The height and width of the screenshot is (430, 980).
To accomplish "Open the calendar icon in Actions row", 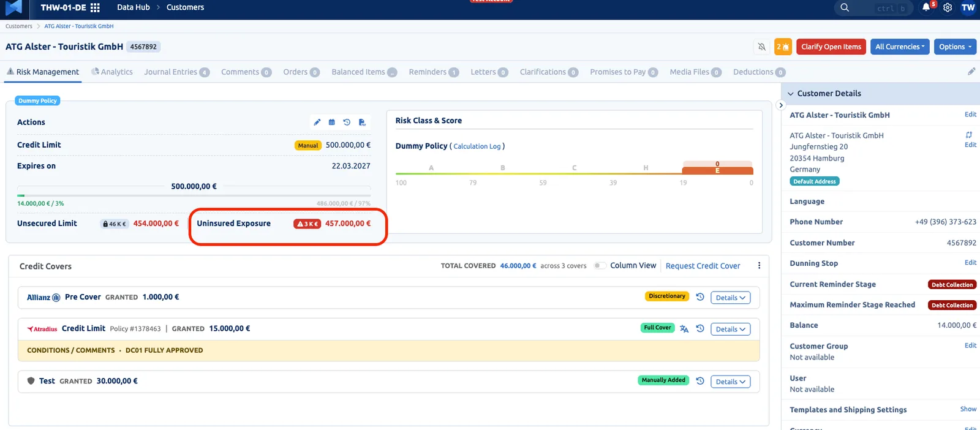I will pyautogui.click(x=332, y=123).
